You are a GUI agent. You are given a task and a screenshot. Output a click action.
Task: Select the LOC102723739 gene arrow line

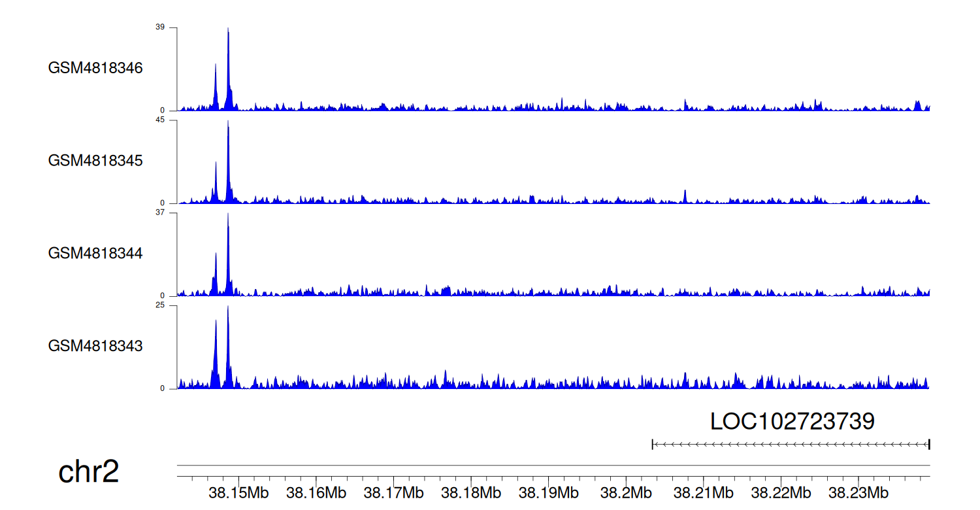[791, 445]
